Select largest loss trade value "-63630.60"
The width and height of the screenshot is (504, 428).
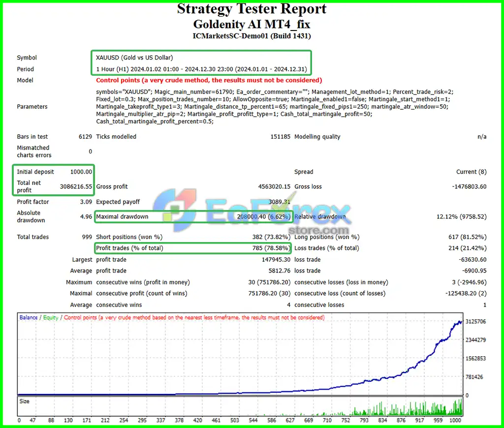472,260
